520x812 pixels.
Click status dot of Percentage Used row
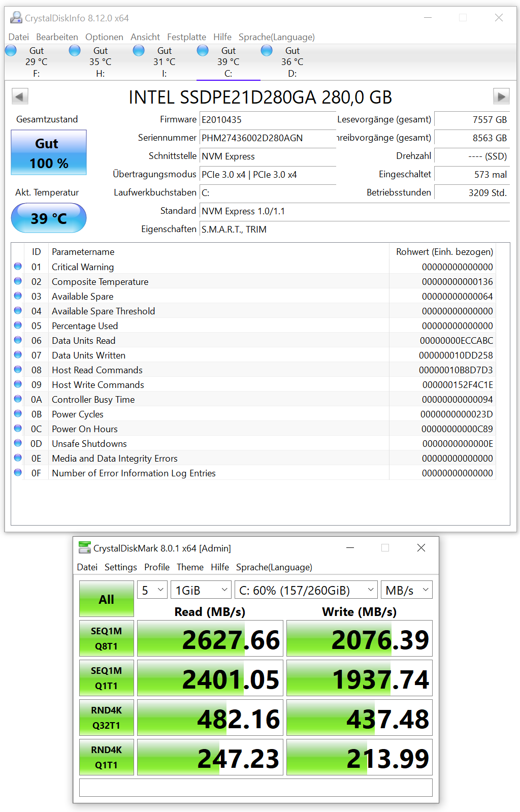click(x=18, y=325)
